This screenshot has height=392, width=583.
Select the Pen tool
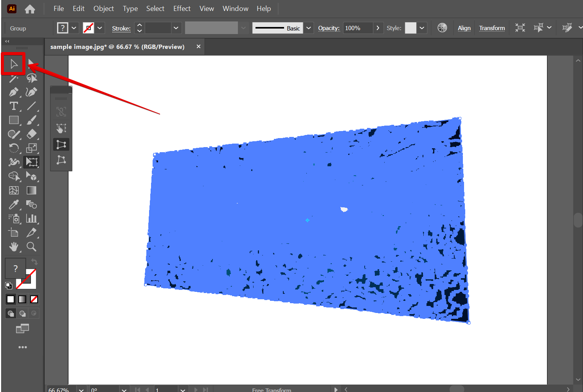pyautogui.click(x=14, y=92)
